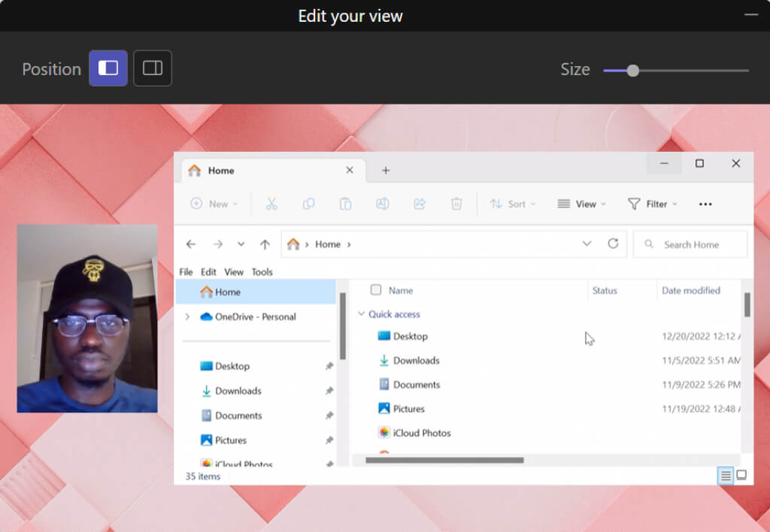Select the left position layout button
The height and width of the screenshot is (532, 770).
click(108, 68)
